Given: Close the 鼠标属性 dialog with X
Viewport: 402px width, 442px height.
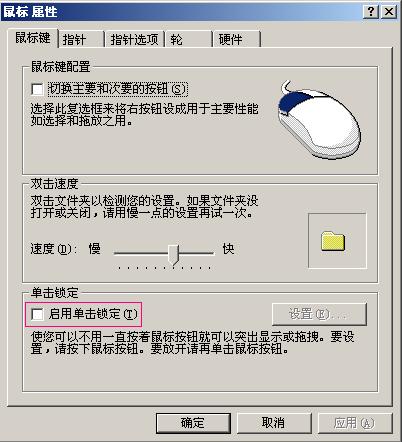Looking at the screenshot, I should 389,12.
